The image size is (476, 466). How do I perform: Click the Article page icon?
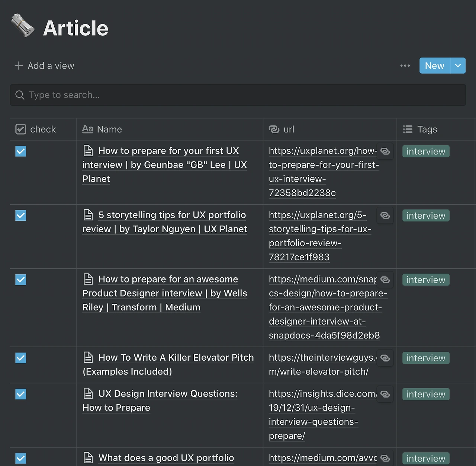tap(22, 26)
